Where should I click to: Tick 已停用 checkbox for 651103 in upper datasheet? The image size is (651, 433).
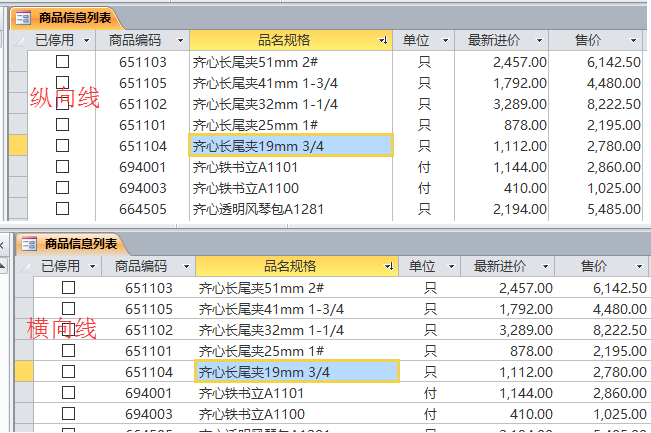[62, 61]
